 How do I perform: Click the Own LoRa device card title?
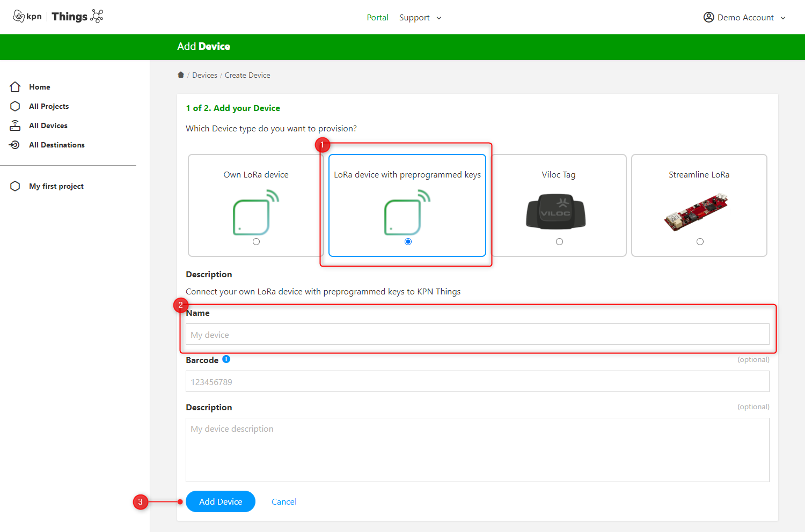point(256,174)
